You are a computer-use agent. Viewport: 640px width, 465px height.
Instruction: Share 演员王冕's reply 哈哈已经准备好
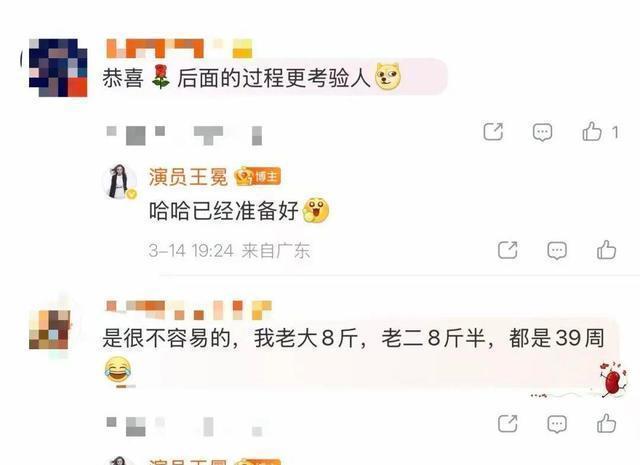pyautogui.click(x=507, y=250)
